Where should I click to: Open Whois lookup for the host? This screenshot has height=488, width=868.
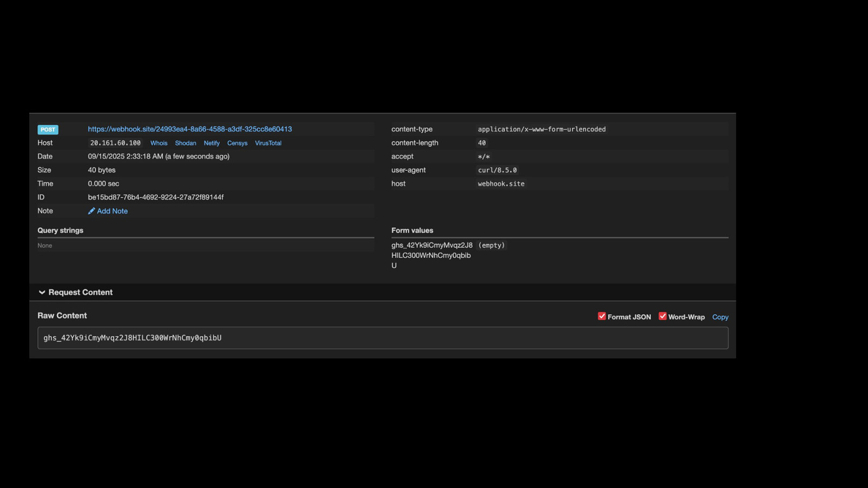(159, 143)
